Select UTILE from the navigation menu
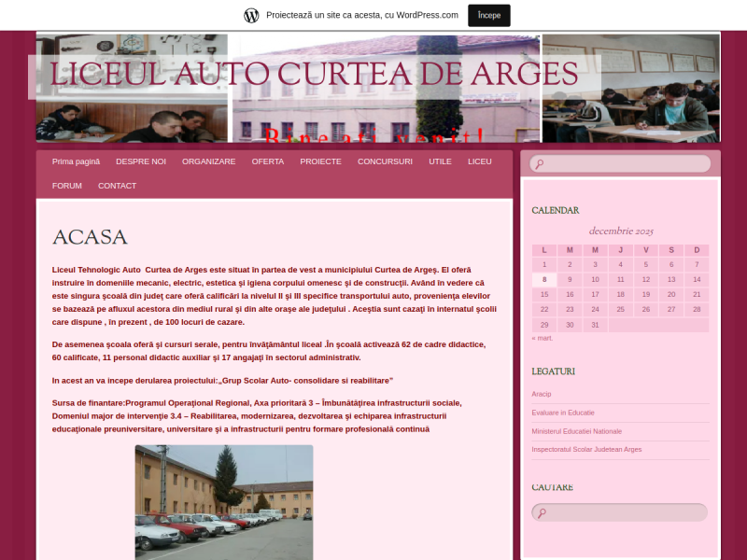 pos(439,161)
